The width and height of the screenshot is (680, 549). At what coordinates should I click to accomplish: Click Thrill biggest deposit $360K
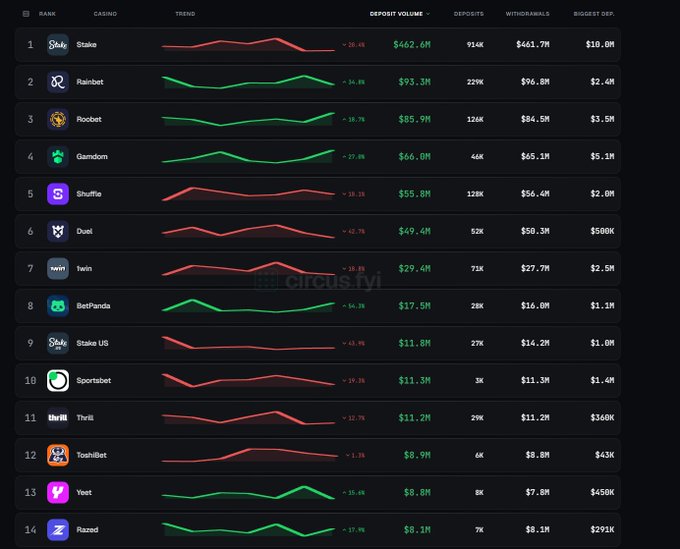point(602,418)
